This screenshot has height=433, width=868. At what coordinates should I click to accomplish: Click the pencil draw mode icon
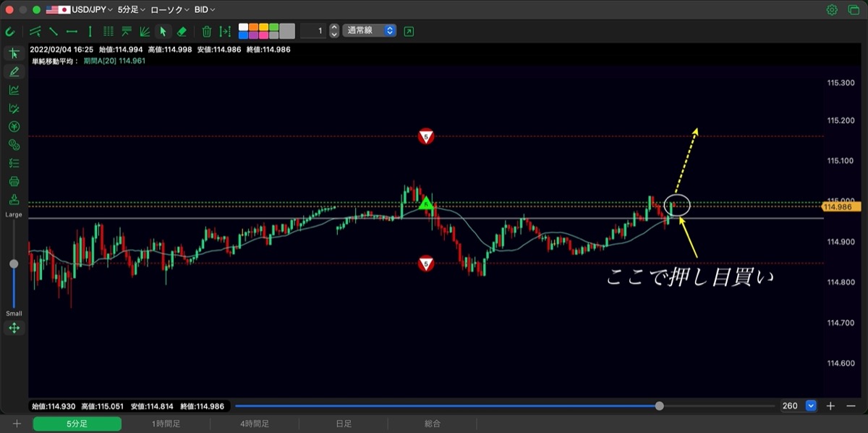point(14,71)
